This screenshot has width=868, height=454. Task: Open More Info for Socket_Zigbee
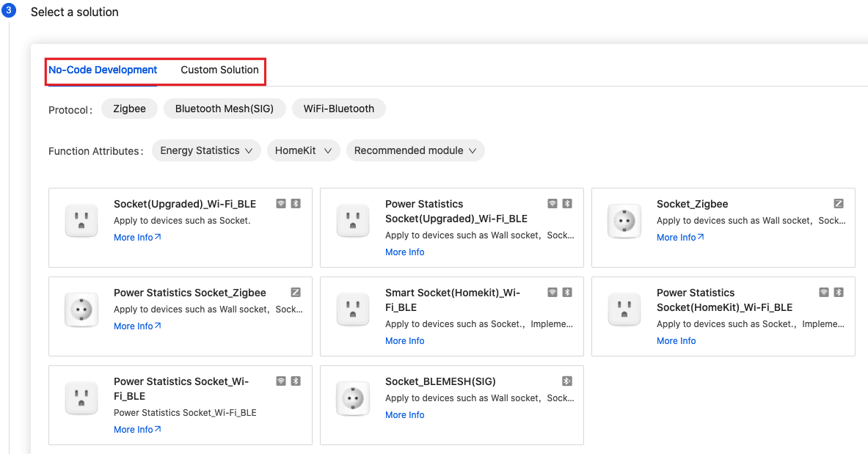coord(677,237)
